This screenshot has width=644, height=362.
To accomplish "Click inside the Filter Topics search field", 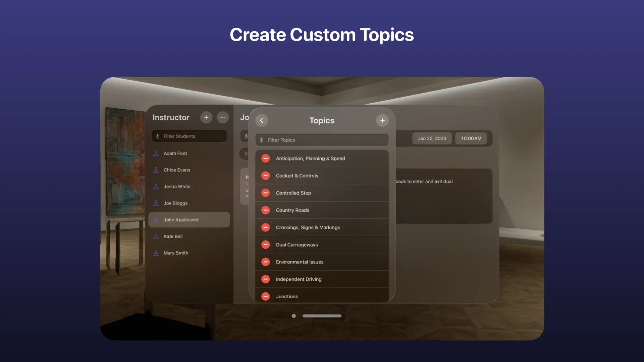I will 322,140.
